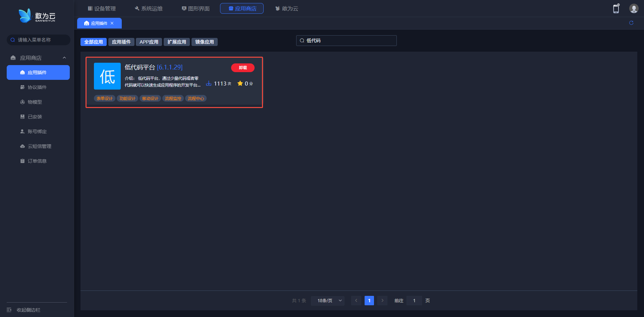The height and width of the screenshot is (317, 644).
Task: Open 系统运维 in top navigation
Action: [149, 8]
